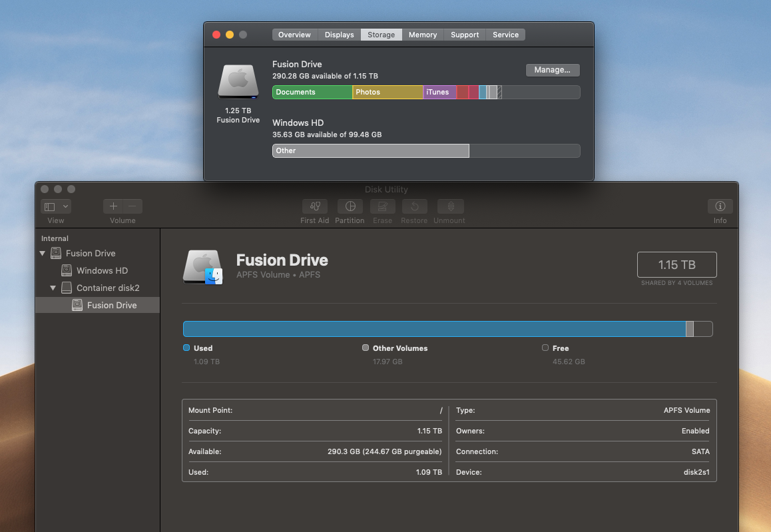Collapse the top Fusion Drive disclosure triangle
This screenshot has width=771, height=532.
[43, 253]
